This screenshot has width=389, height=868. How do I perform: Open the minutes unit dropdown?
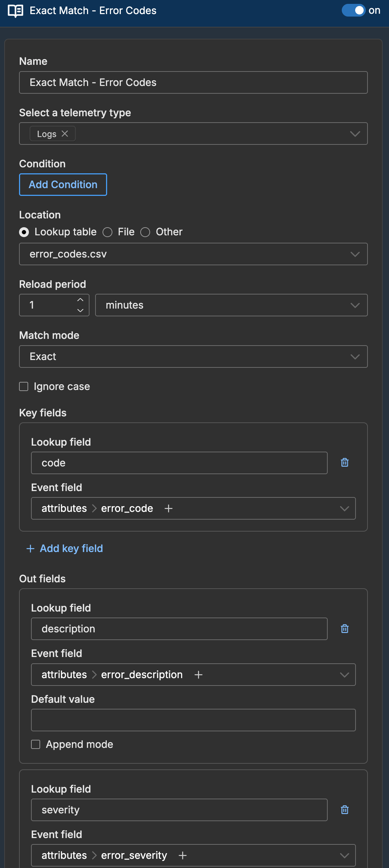[x=231, y=305]
